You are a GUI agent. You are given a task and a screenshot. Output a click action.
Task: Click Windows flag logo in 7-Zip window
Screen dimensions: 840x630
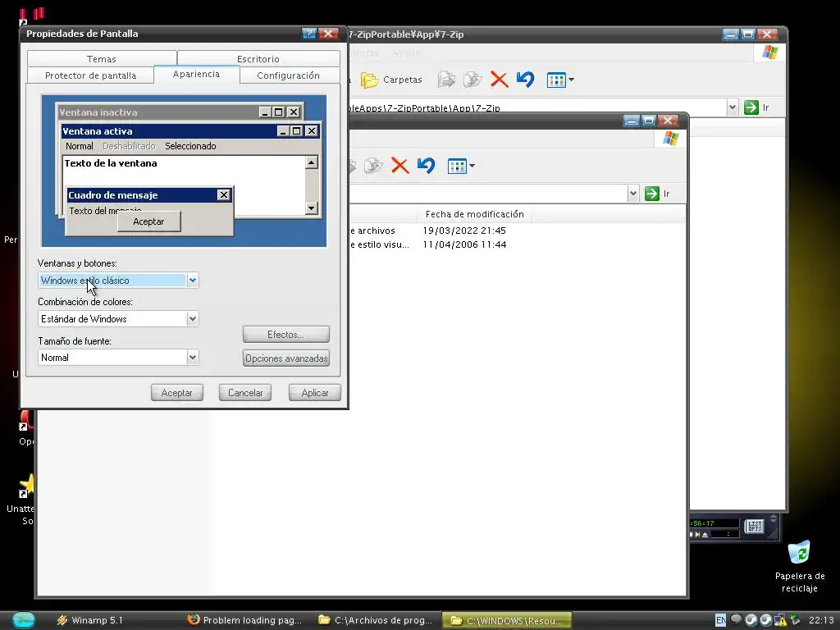(x=769, y=52)
